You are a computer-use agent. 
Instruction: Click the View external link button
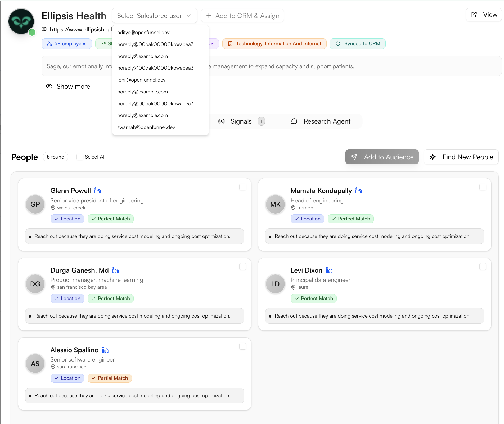pos(484,15)
